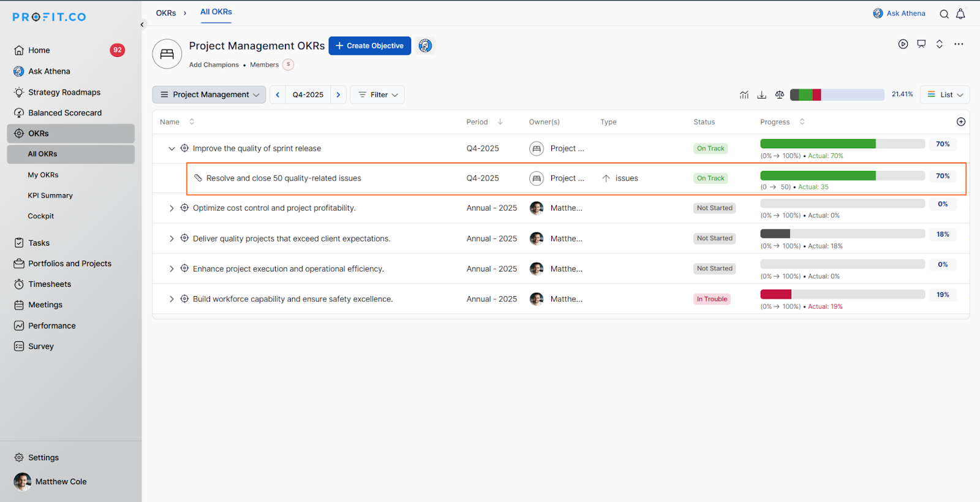Open the Project Management dropdown
The image size is (980, 502).
pos(209,95)
